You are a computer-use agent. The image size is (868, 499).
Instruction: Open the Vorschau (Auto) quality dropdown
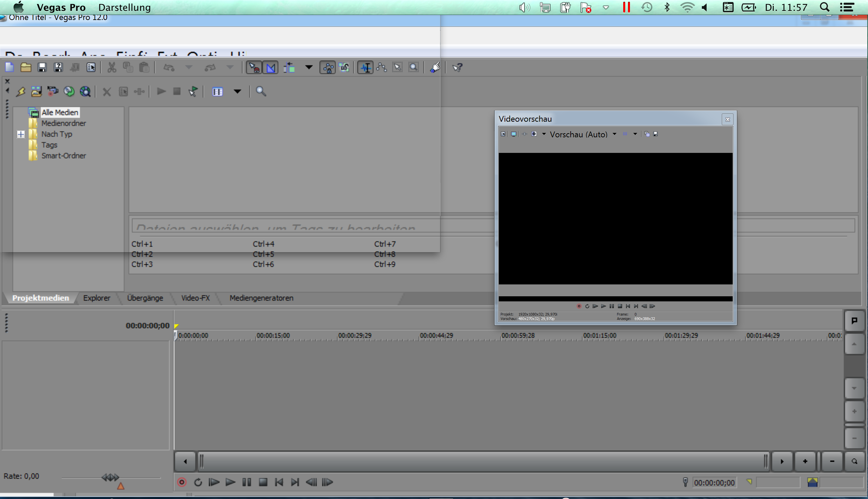614,134
